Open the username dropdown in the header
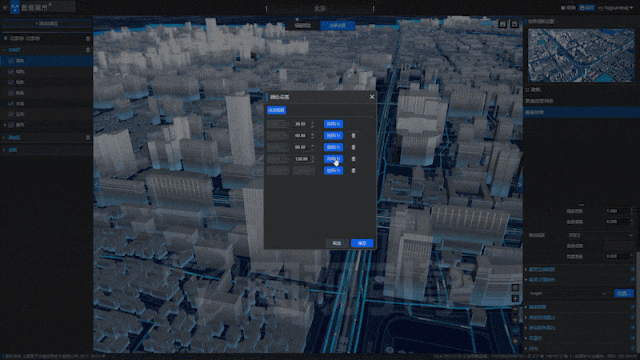 (615, 8)
